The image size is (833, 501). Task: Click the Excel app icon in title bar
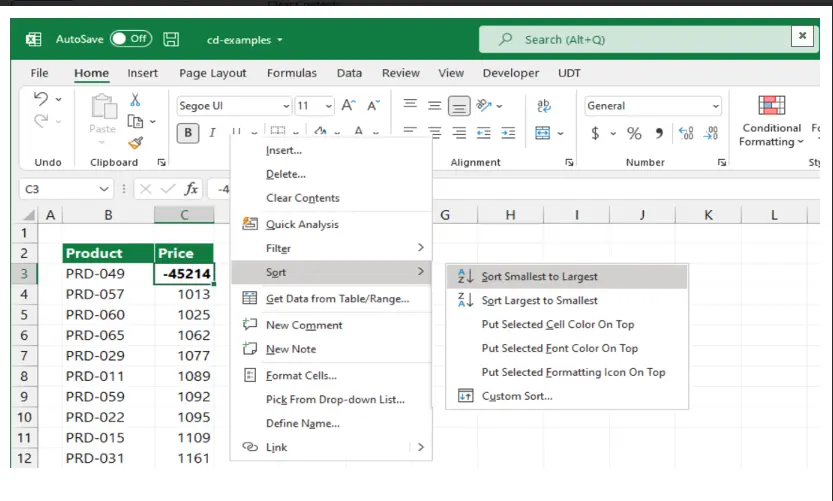click(33, 39)
